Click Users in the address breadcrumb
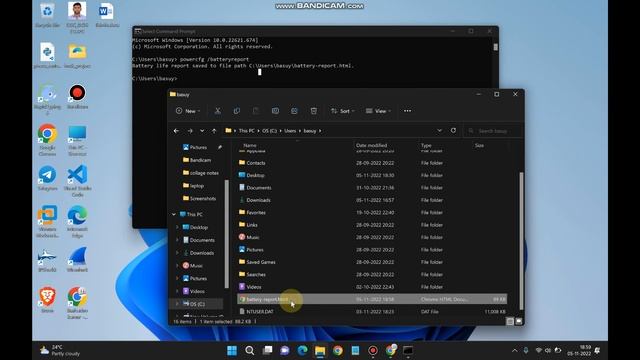 [x=290, y=131]
